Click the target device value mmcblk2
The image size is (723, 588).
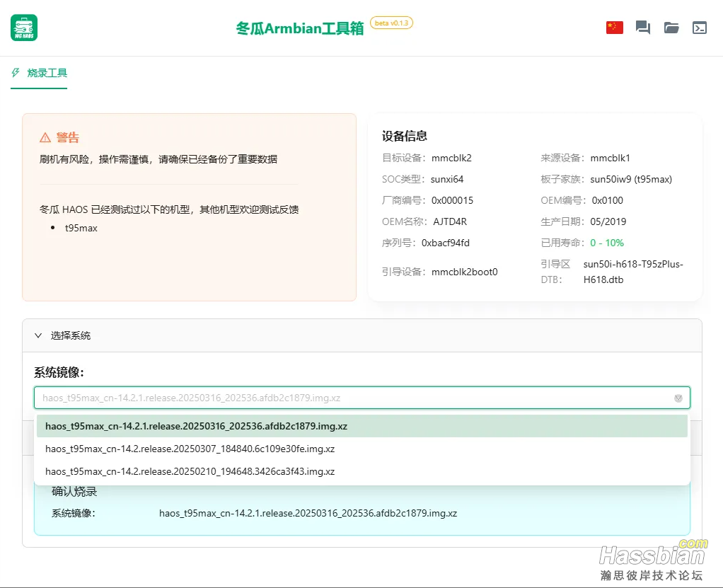click(451, 158)
